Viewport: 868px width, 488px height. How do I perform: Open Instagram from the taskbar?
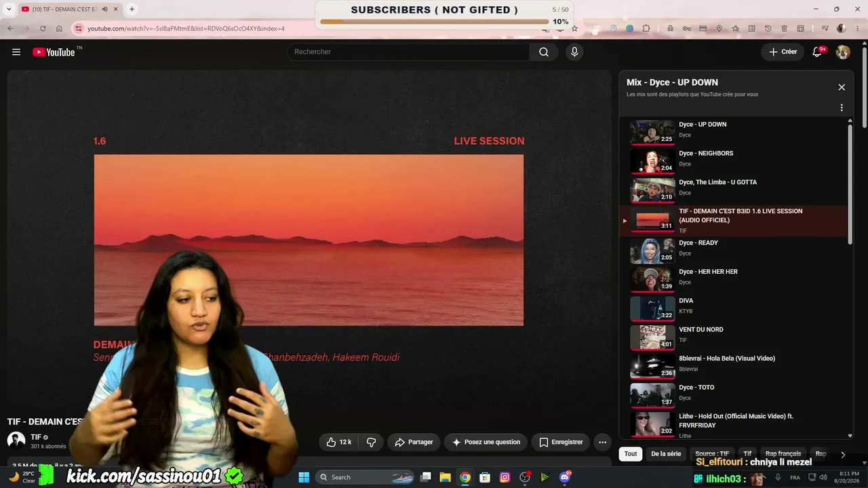[505, 477]
